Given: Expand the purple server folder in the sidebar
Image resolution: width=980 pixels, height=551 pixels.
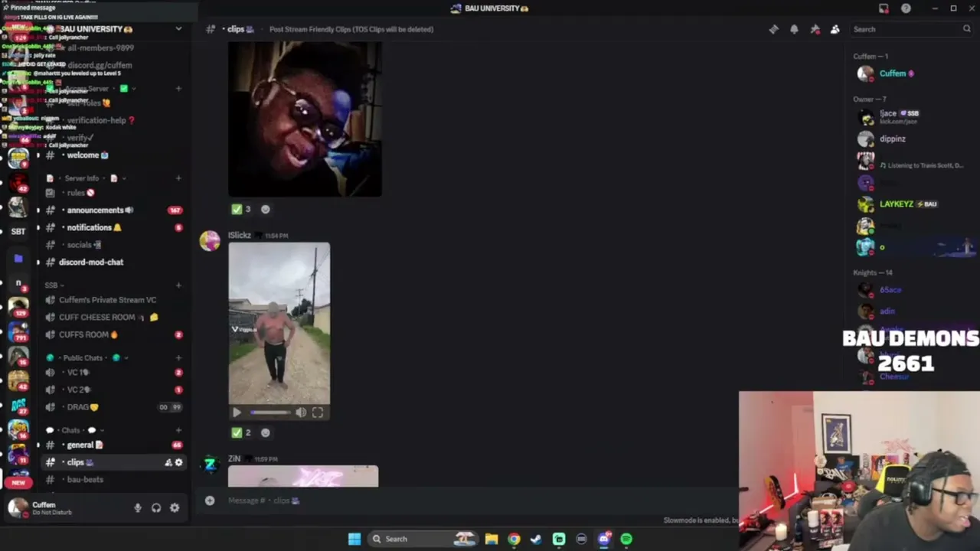Looking at the screenshot, I should point(18,259).
